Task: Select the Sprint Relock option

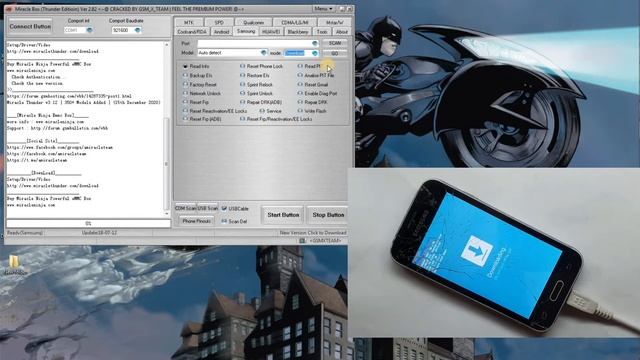Action: click(256, 84)
